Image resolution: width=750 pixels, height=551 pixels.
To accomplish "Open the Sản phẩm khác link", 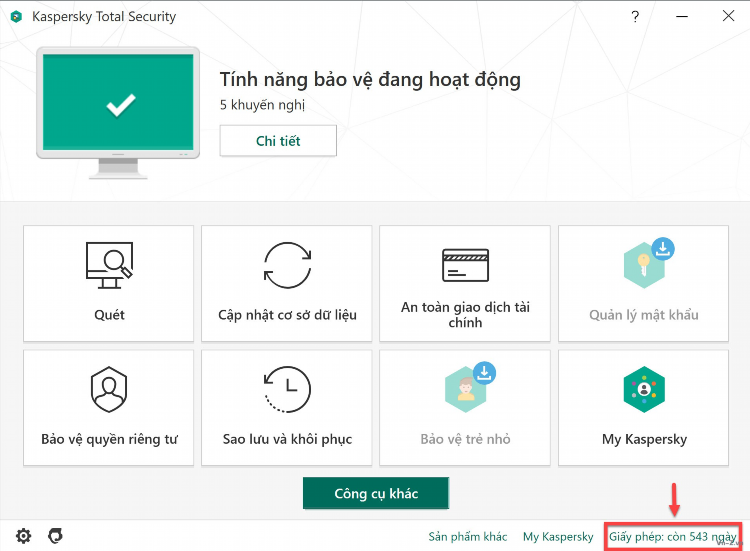I will (x=467, y=537).
